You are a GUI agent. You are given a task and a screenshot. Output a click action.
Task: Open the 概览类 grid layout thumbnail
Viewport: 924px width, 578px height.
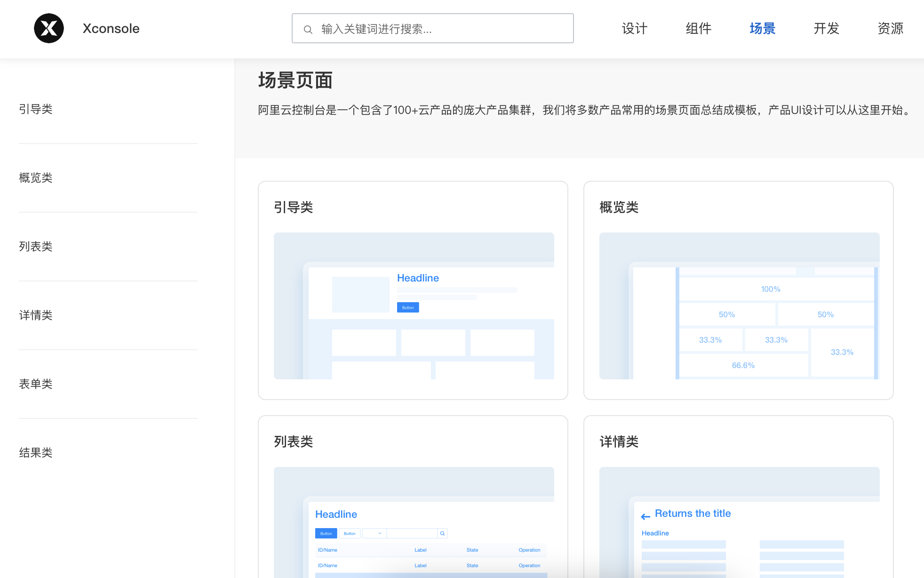point(739,306)
